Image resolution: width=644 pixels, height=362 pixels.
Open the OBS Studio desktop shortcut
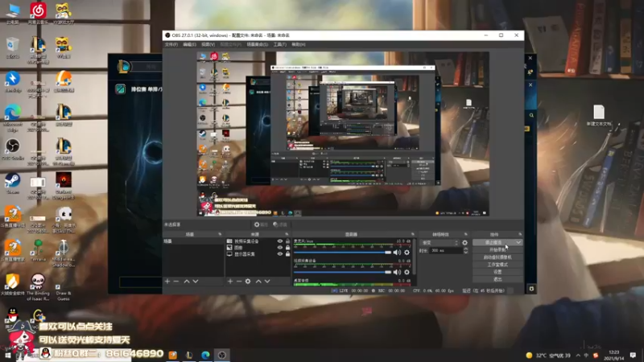tap(13, 149)
